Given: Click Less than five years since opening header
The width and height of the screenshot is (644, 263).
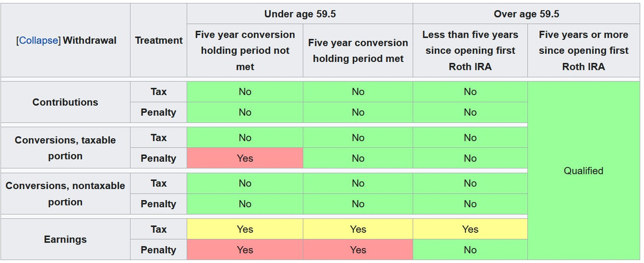Looking at the screenshot, I should tap(470, 50).
